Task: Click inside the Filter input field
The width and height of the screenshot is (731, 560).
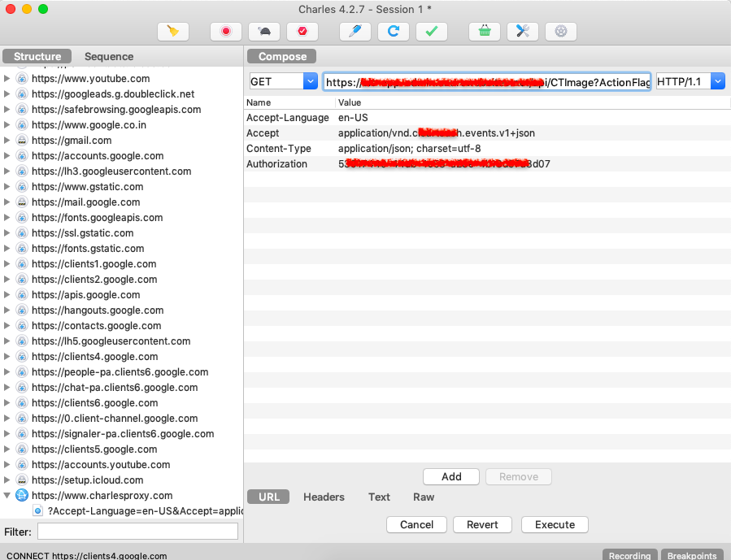Action: pos(137,531)
